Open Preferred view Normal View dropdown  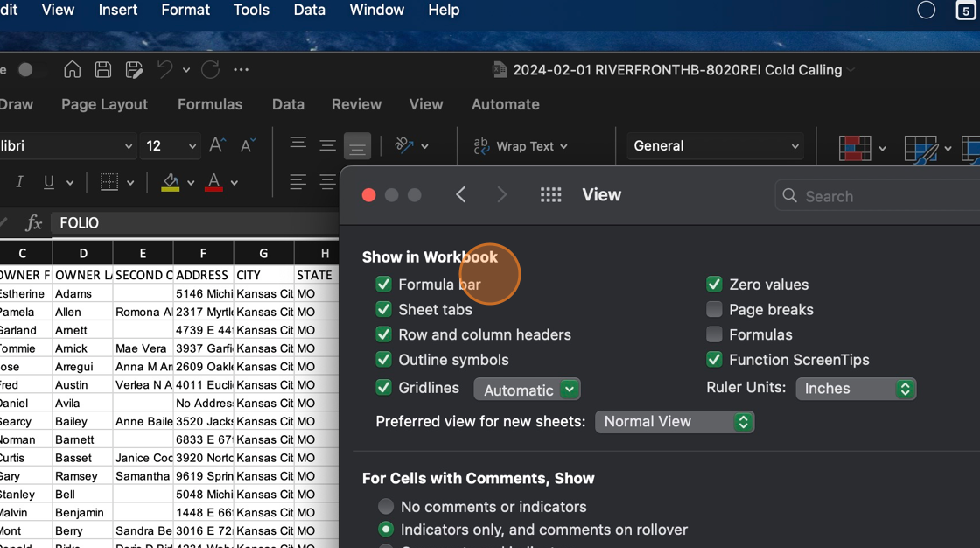(x=674, y=422)
